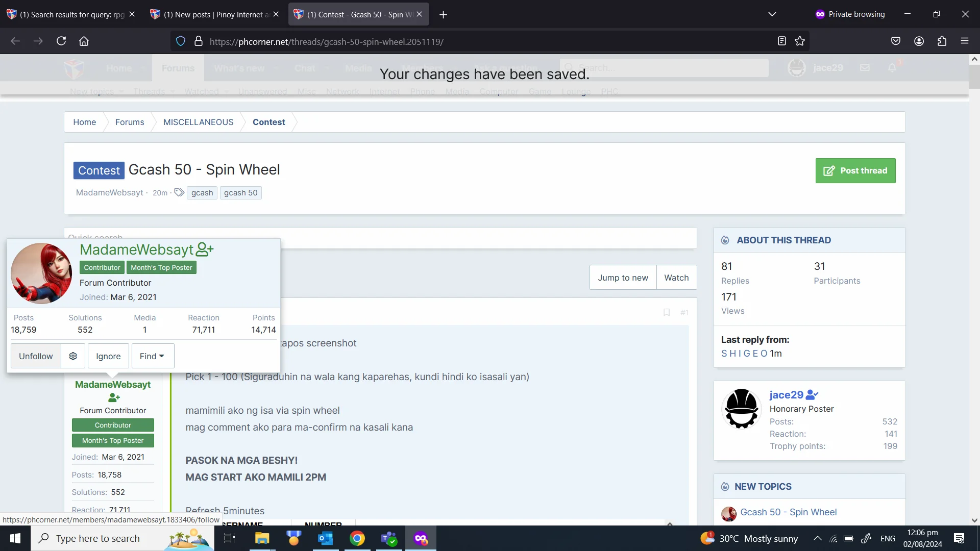The image size is (980, 551).
Task: Open the Find dropdown in member card
Action: (x=153, y=356)
